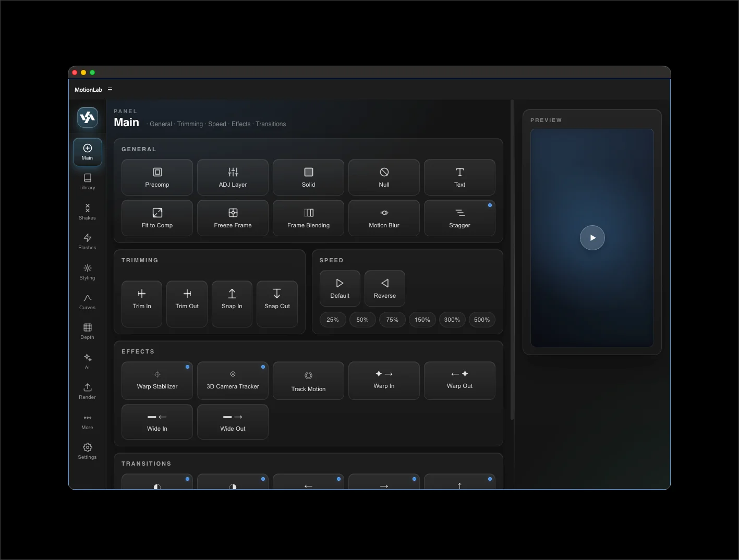The width and height of the screenshot is (739, 560).
Task: Apply the Warp In effect
Action: 384,381
